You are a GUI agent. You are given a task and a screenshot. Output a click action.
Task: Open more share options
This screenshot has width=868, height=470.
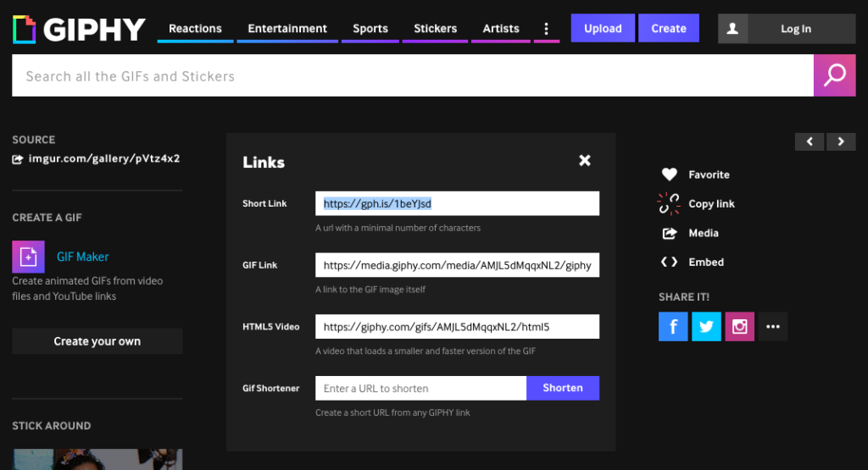(773, 326)
